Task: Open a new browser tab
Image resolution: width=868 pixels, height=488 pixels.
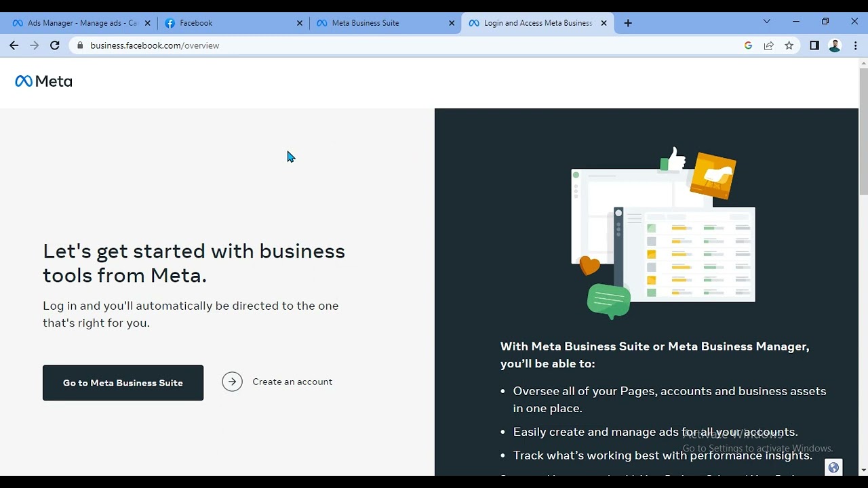Action: coord(628,23)
